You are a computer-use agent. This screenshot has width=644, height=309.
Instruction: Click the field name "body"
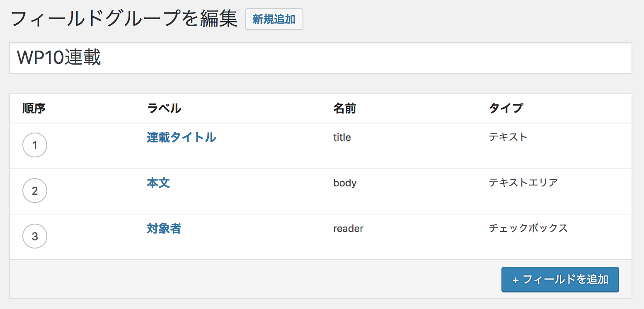pyautogui.click(x=345, y=183)
